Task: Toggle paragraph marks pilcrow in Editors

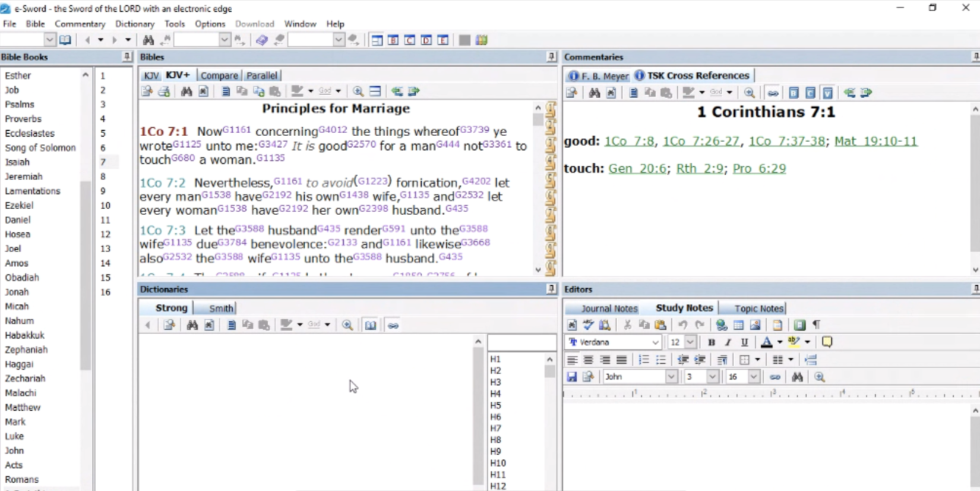Action: tap(817, 325)
